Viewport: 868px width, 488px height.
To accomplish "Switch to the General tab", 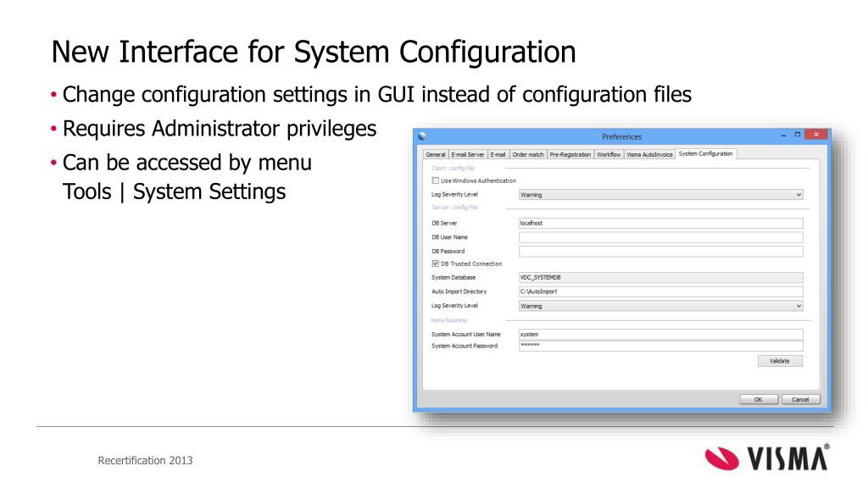I will point(435,154).
